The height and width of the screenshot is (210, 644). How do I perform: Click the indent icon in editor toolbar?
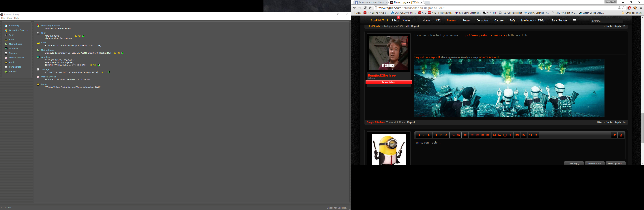(x=488, y=135)
